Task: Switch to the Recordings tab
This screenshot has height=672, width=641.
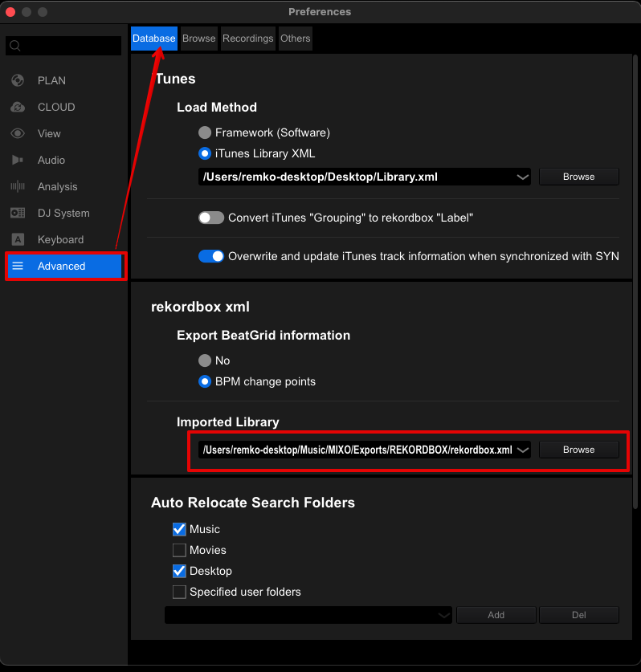Action: point(248,39)
